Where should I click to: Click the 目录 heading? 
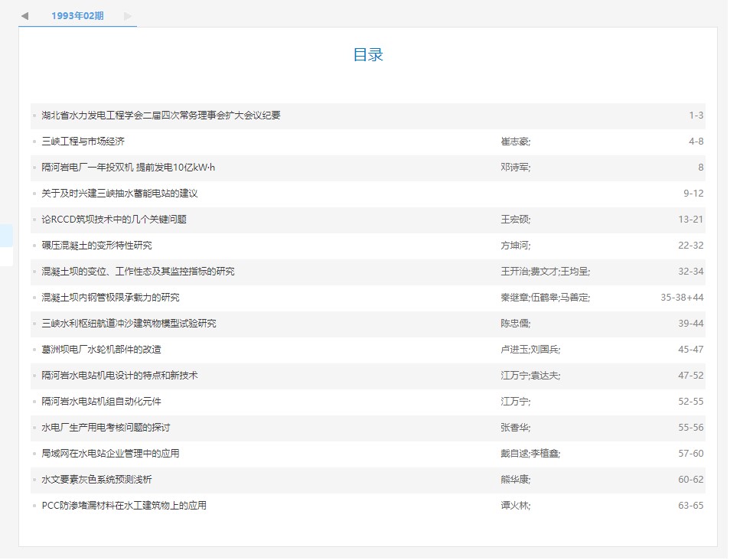click(368, 55)
